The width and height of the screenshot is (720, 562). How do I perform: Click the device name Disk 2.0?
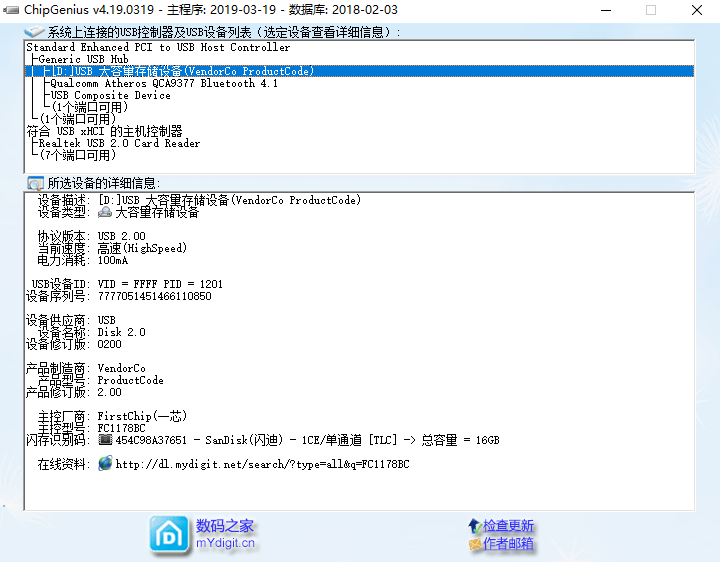122,332
